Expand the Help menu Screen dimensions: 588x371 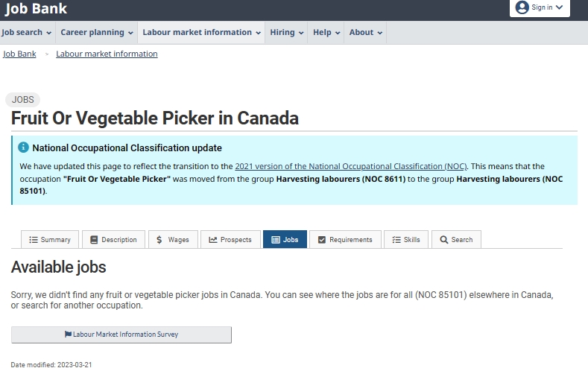click(x=326, y=33)
